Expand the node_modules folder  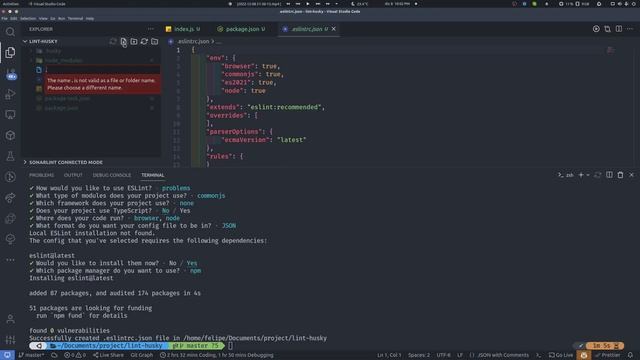pyautogui.click(x=63, y=60)
